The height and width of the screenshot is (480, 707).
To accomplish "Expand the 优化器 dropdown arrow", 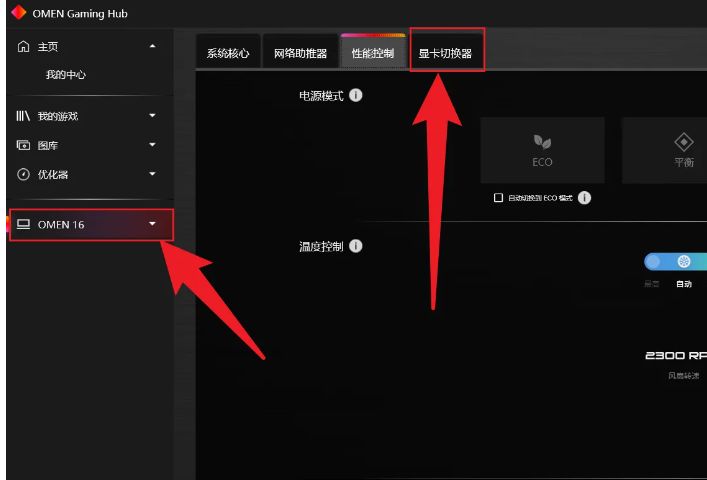I will [x=152, y=174].
